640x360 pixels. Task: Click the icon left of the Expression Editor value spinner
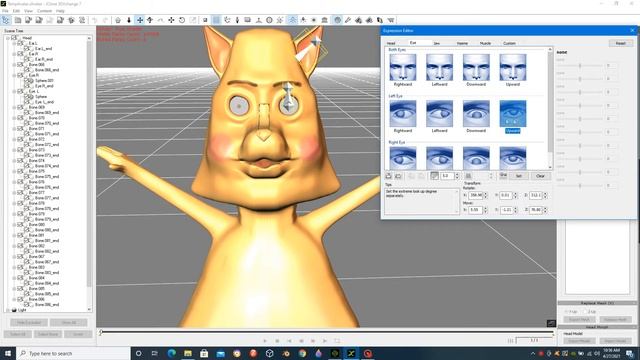pos(434,176)
